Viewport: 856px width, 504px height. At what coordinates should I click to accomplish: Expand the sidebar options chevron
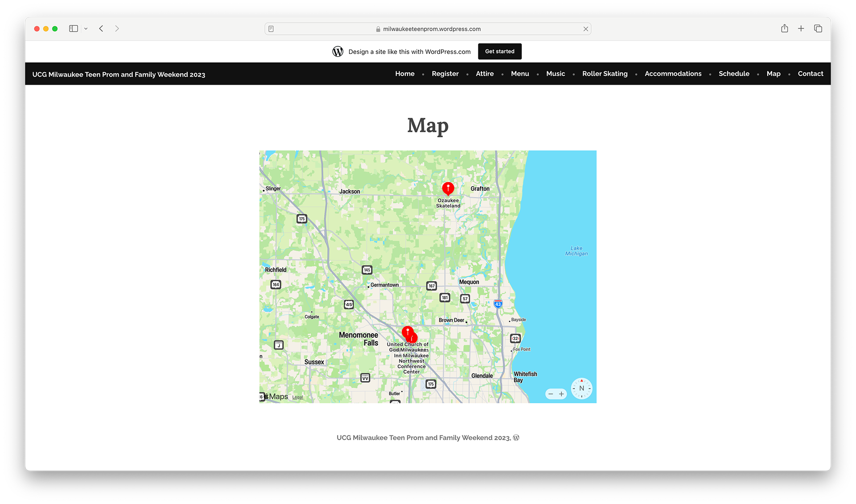click(86, 29)
